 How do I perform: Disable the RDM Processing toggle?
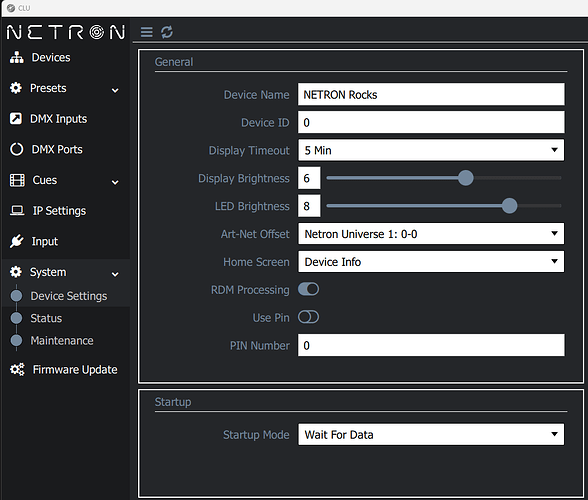point(308,289)
